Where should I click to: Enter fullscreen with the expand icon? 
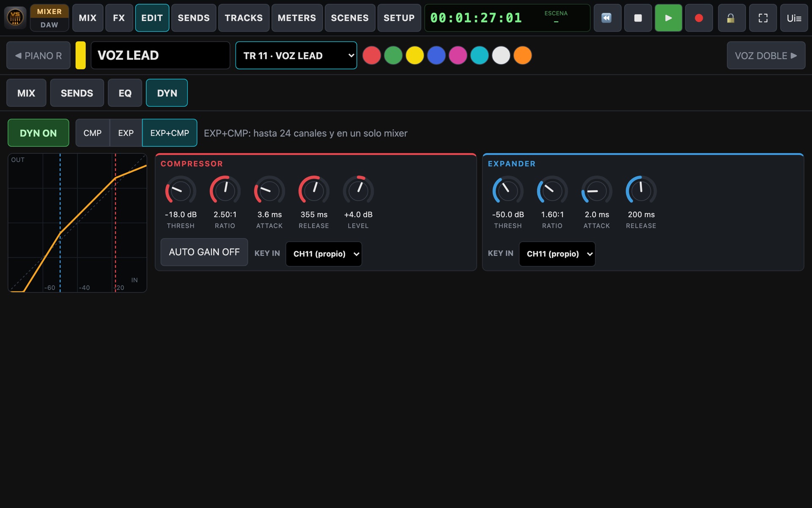click(763, 18)
